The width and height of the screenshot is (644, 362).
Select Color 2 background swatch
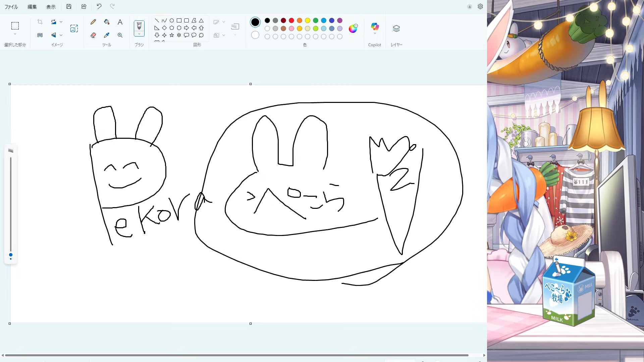[255, 35]
